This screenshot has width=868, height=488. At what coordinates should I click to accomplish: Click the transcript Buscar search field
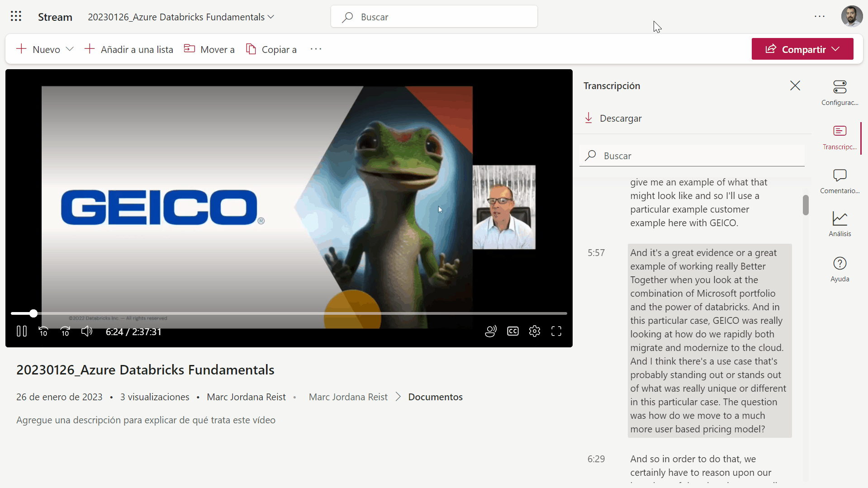click(692, 156)
